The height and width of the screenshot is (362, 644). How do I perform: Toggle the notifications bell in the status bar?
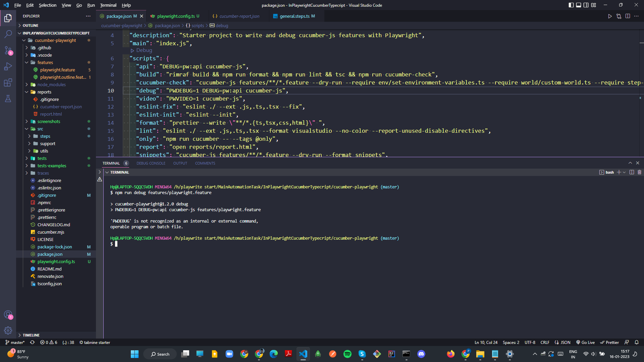[x=636, y=342]
